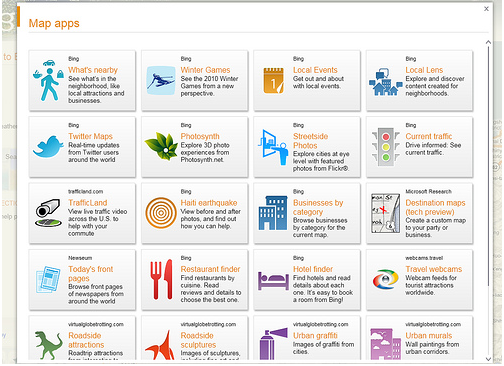This screenshot has height=366, width=504.
Task: Open the Local Lens app link
Action: click(424, 70)
